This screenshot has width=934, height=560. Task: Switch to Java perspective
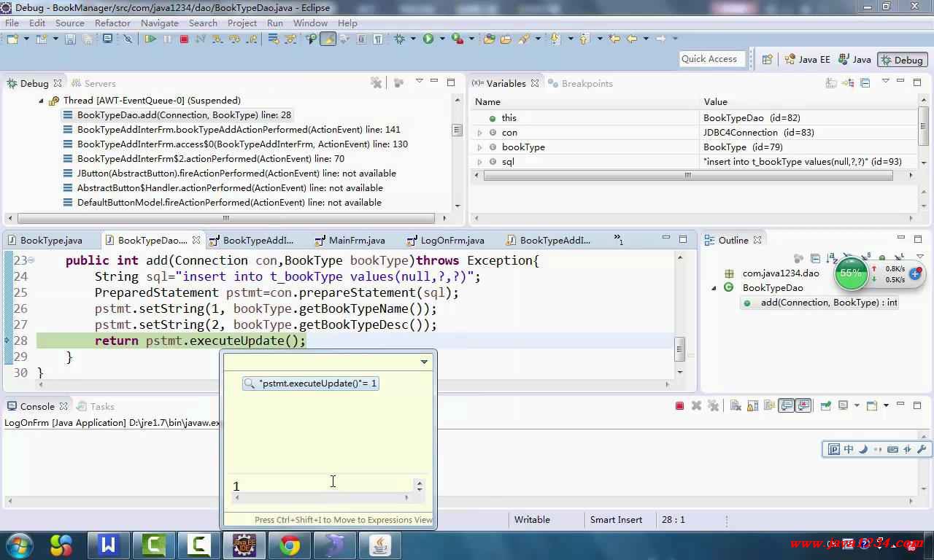[x=854, y=60]
